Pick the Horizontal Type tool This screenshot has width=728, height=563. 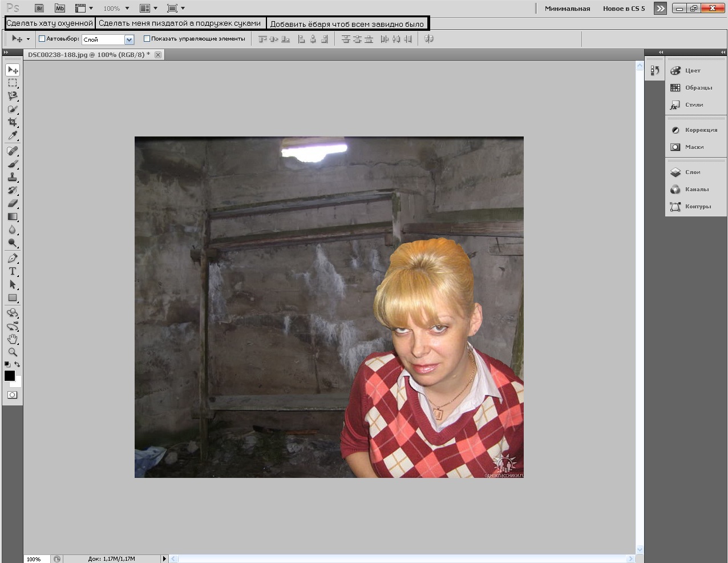13,271
